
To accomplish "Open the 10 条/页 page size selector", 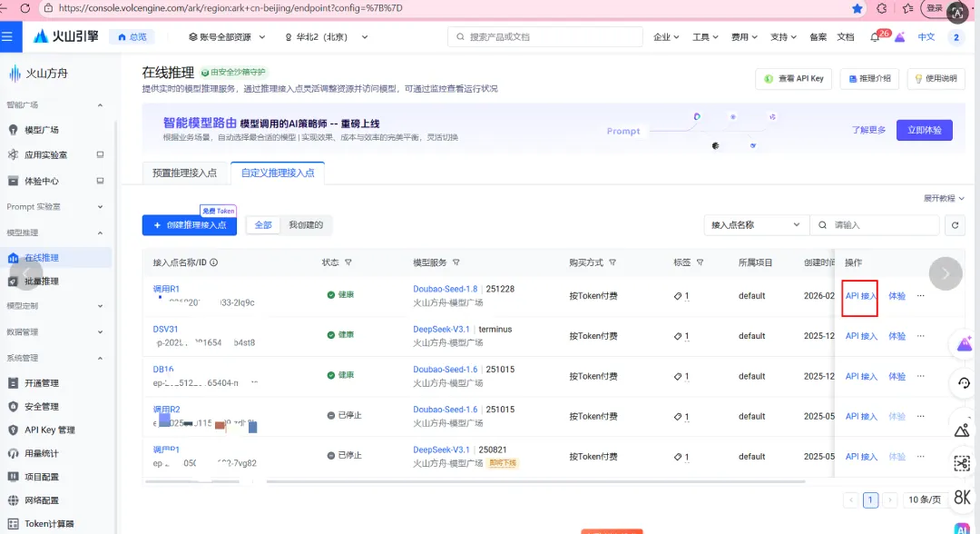I will click(x=925, y=499).
